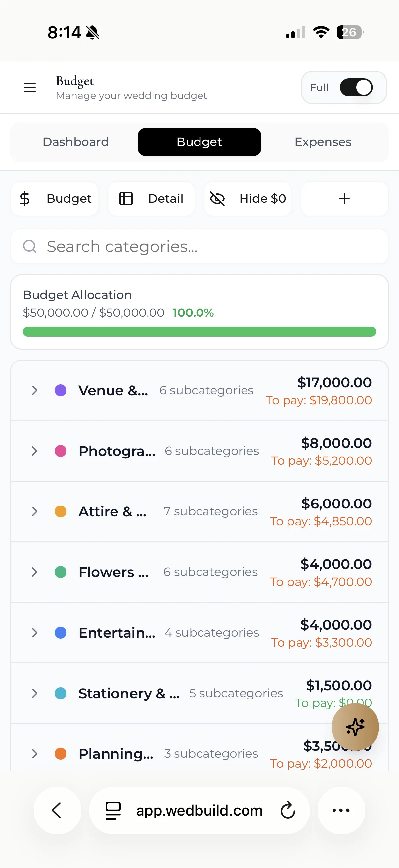Switch to the Expenses tab
This screenshot has height=868, width=399.
click(323, 142)
